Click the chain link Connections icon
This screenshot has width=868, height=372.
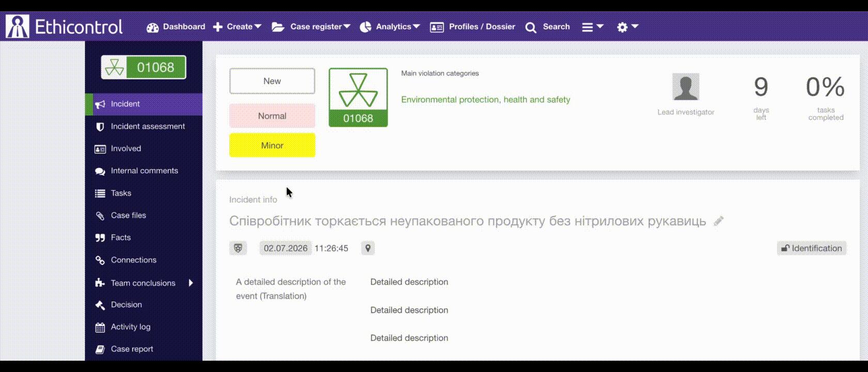coord(100,260)
